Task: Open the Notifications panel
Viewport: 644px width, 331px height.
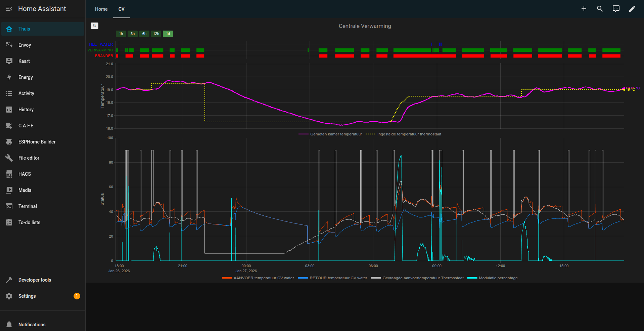Action: [32, 325]
